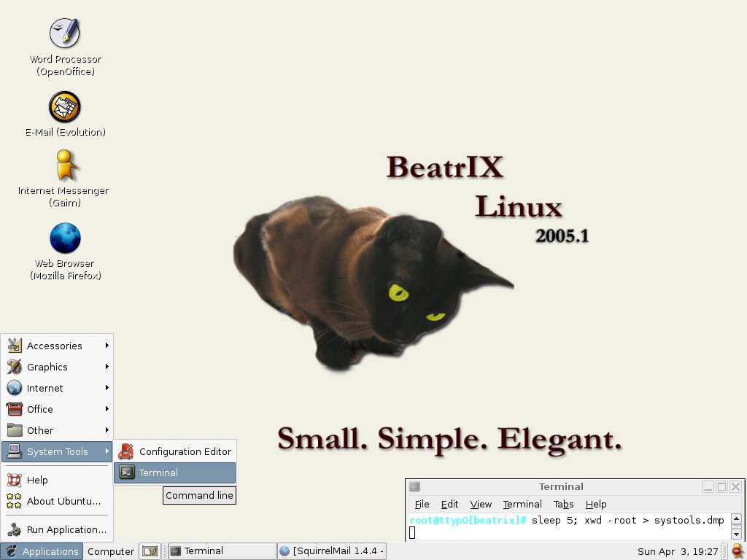Open the Terminal menu in Terminal window
Viewport: 747px width, 560px height.
click(x=522, y=505)
